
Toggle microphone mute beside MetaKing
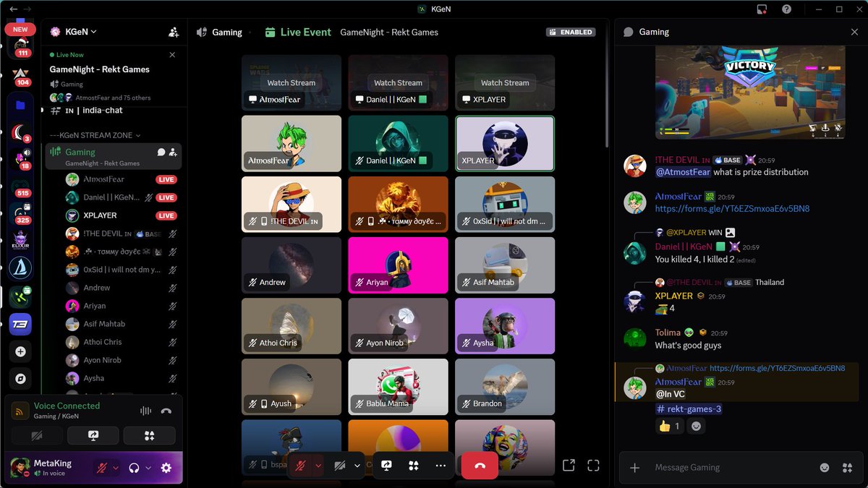coord(103,468)
